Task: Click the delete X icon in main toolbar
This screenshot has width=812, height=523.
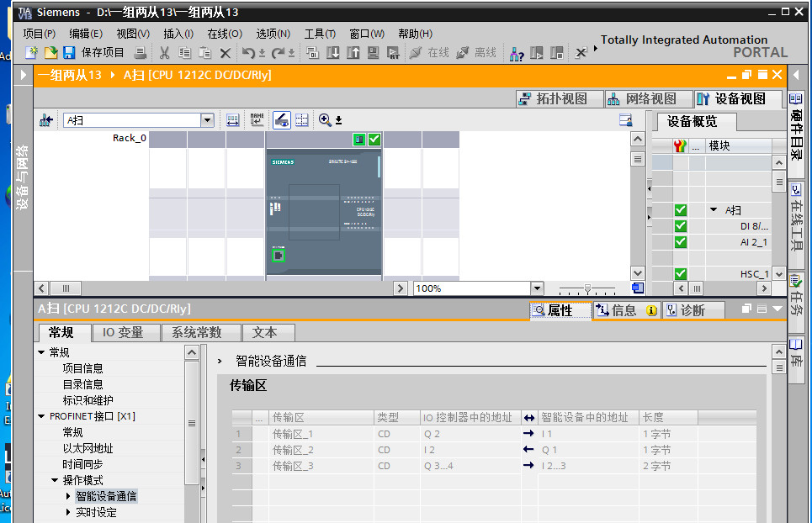Action: [x=226, y=52]
